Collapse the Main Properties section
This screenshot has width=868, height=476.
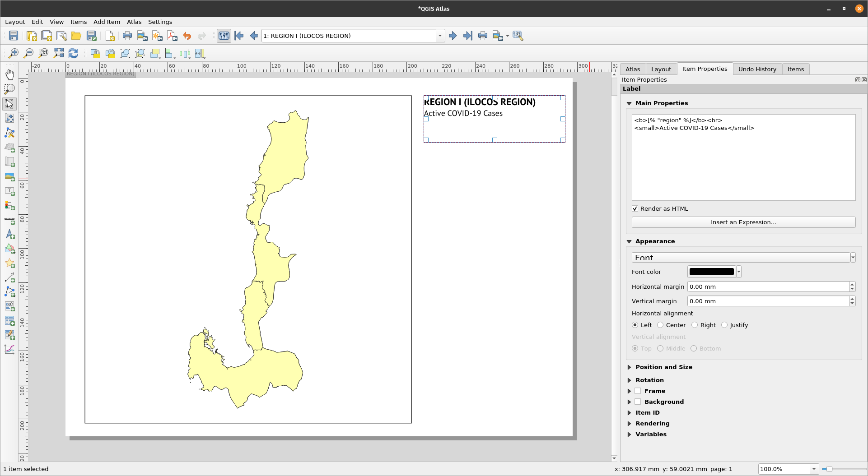[629, 103]
